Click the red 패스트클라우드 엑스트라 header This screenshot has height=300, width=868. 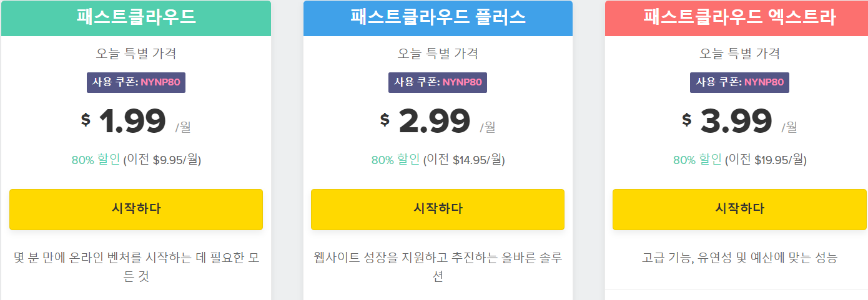point(739,17)
